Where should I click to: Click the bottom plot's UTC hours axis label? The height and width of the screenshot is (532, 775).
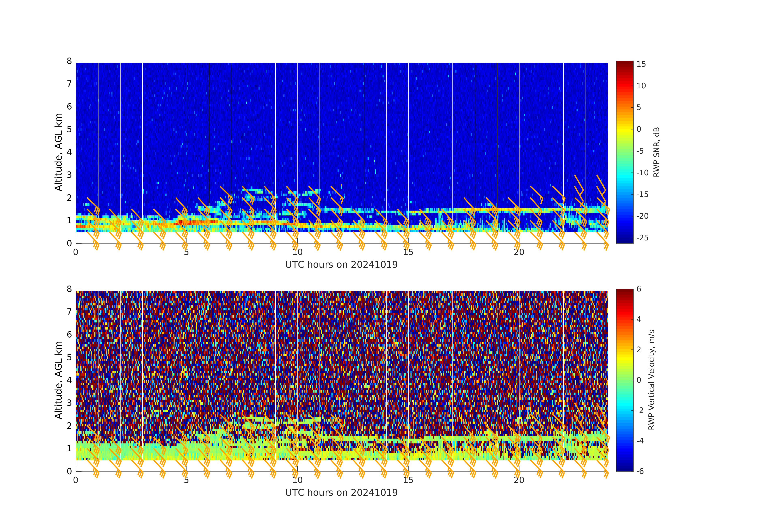tap(341, 493)
